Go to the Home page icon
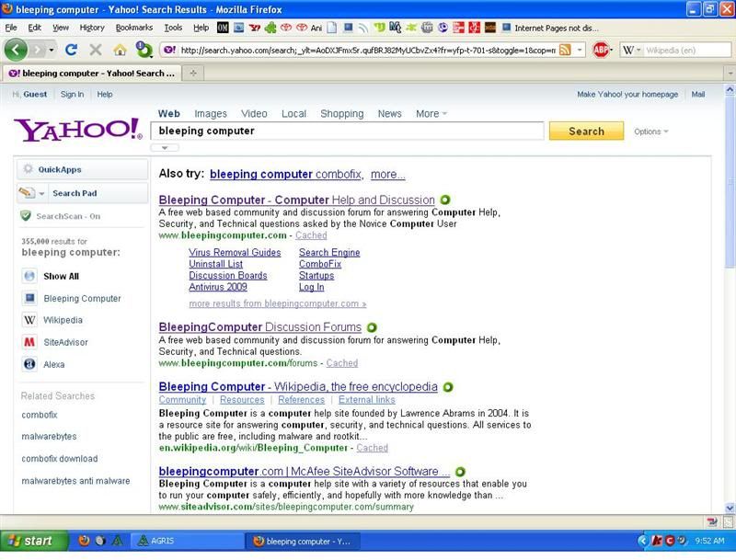Viewport: 736px width, 560px height. tap(121, 50)
